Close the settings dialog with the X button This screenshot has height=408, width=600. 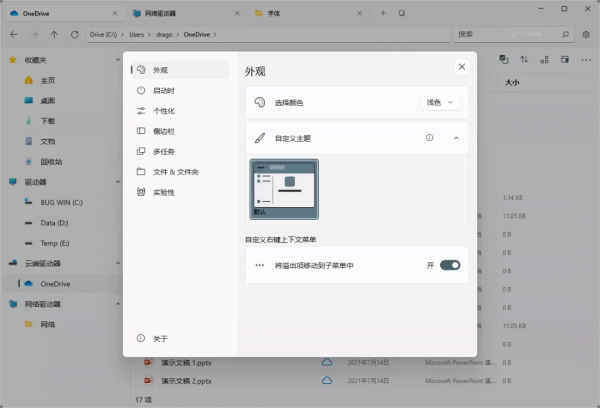click(462, 67)
